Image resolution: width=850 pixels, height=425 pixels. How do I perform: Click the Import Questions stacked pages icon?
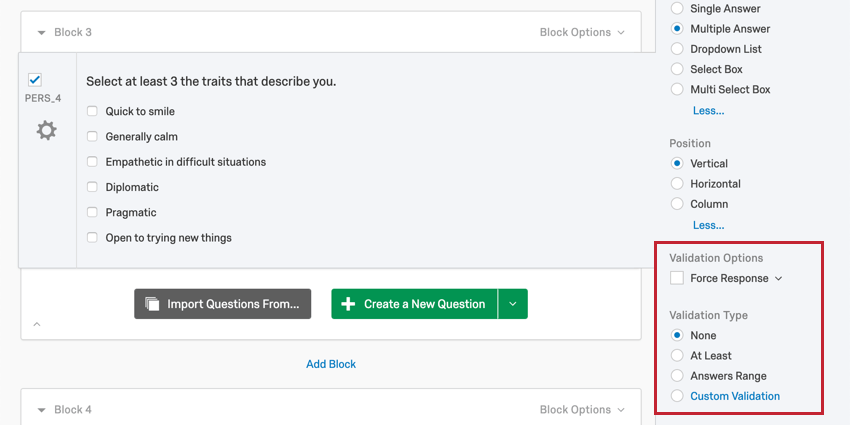tap(152, 304)
